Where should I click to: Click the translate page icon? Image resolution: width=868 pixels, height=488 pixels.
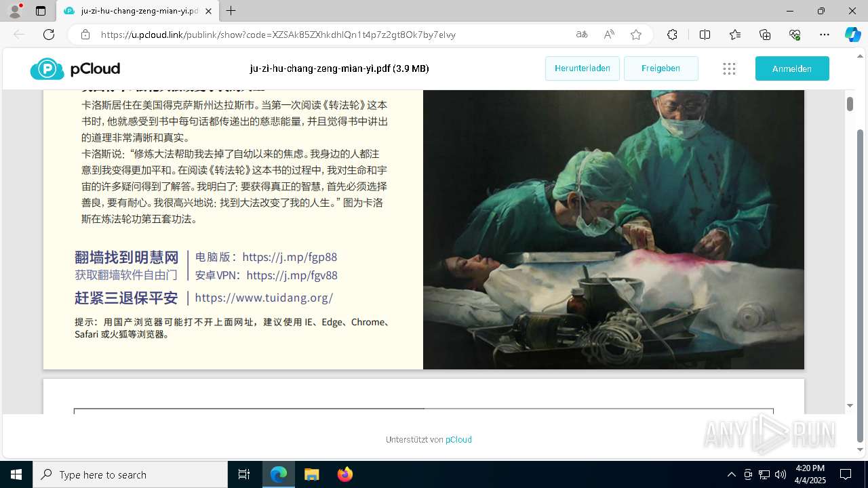point(582,35)
